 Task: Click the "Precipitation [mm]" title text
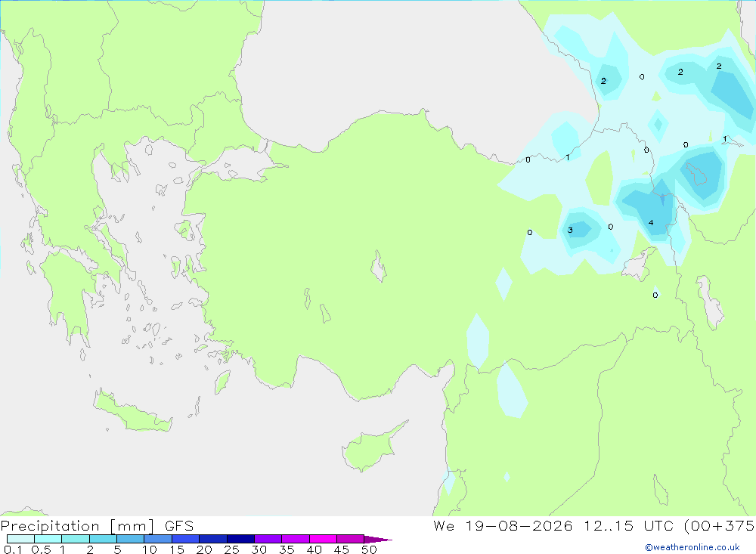coord(78,526)
